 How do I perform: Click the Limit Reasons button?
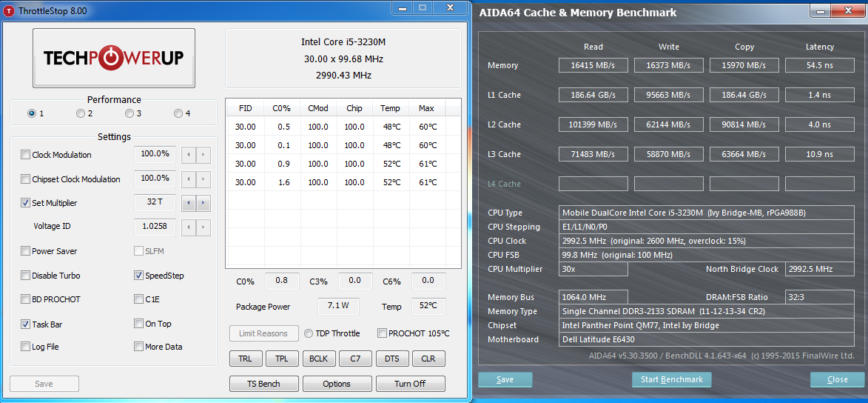(264, 333)
